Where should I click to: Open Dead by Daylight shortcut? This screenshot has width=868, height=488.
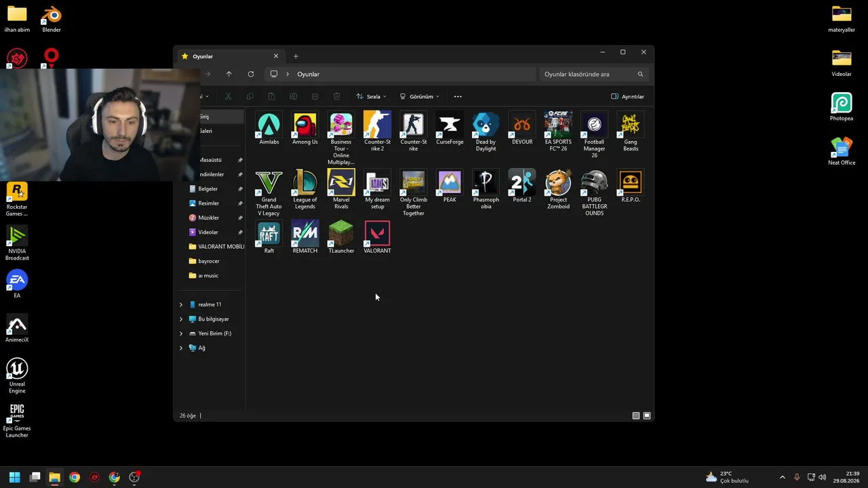(486, 131)
